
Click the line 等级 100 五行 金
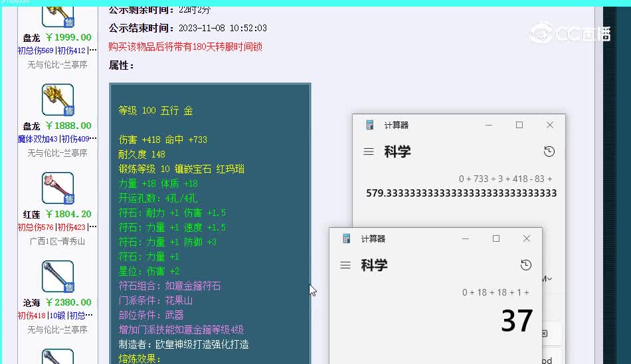(155, 110)
